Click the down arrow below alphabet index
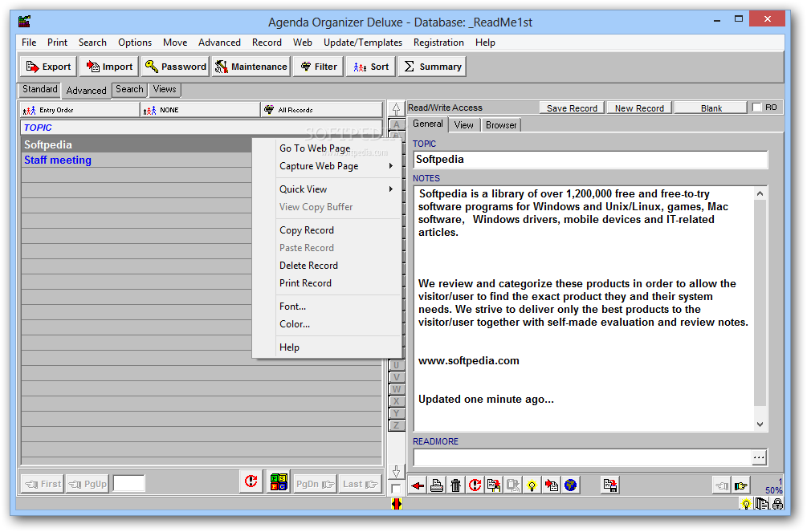The height and width of the screenshot is (532, 807). 396,471
